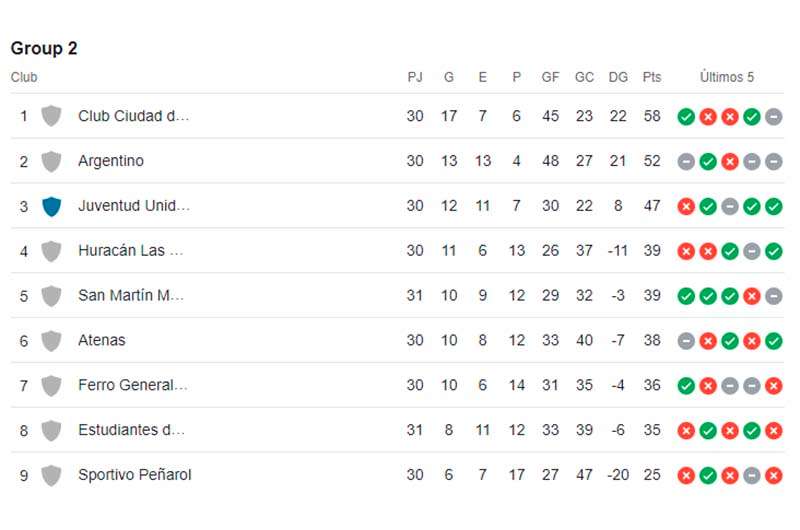
Task: Click the DG column header
Action: tap(618, 77)
